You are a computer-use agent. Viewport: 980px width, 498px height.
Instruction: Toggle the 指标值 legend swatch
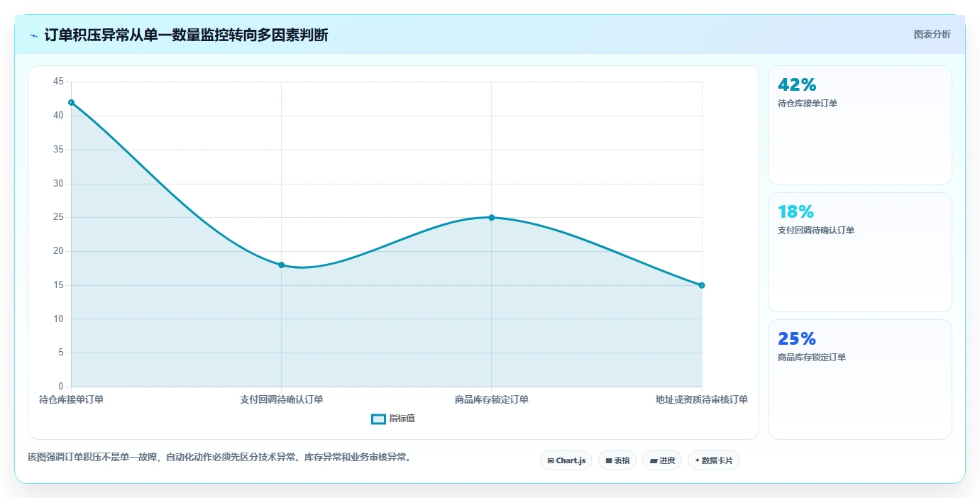coord(378,419)
